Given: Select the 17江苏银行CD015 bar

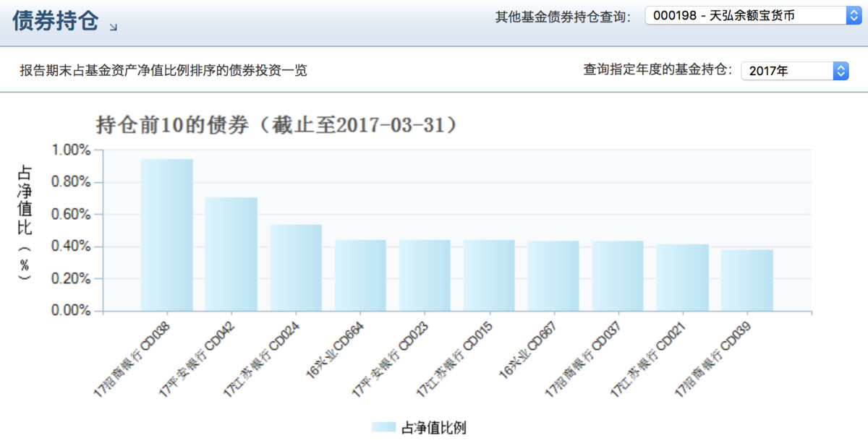Looking at the screenshot, I should [x=489, y=275].
